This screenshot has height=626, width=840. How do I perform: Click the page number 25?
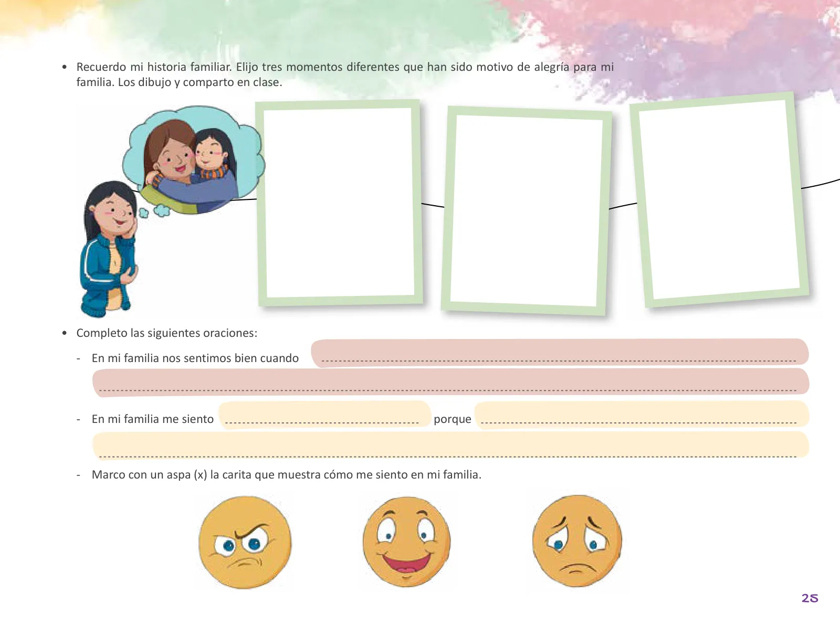[x=810, y=598]
